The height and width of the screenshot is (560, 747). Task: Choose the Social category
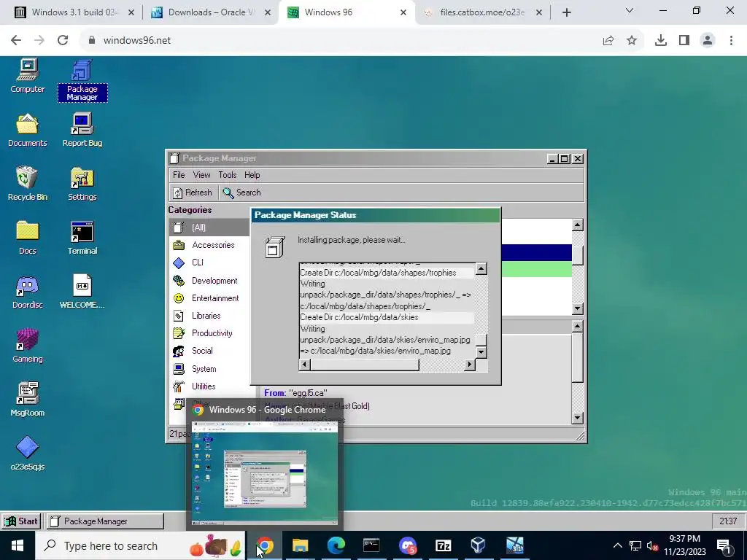coord(209,351)
